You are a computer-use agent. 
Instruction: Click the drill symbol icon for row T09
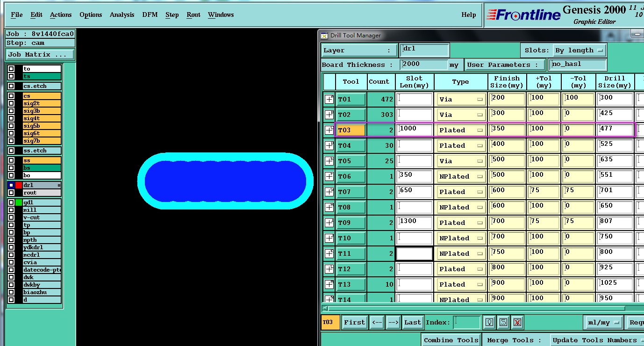[329, 223]
